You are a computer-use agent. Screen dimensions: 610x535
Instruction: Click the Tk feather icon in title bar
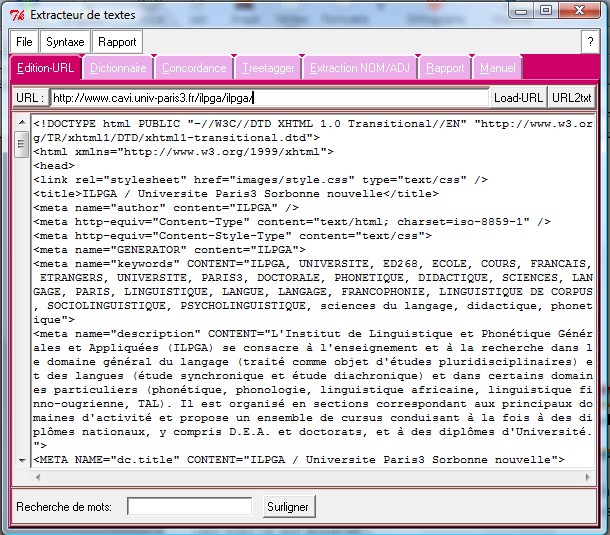click(18, 15)
